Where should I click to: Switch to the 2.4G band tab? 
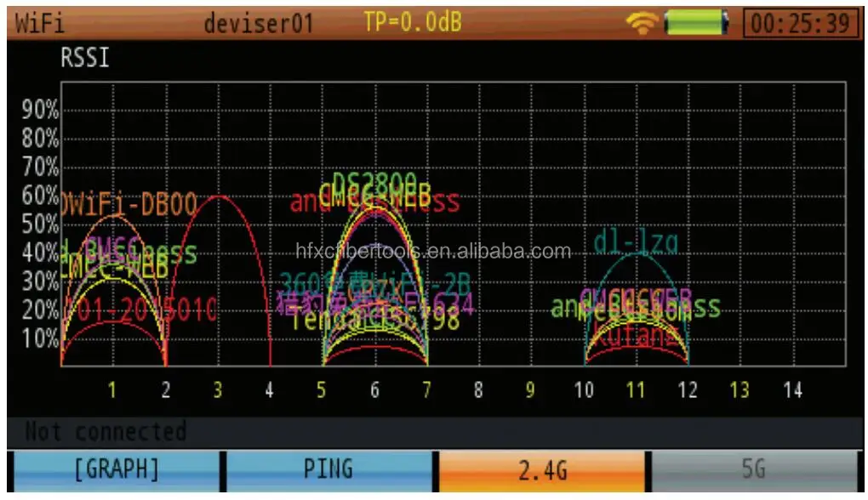[542, 471]
